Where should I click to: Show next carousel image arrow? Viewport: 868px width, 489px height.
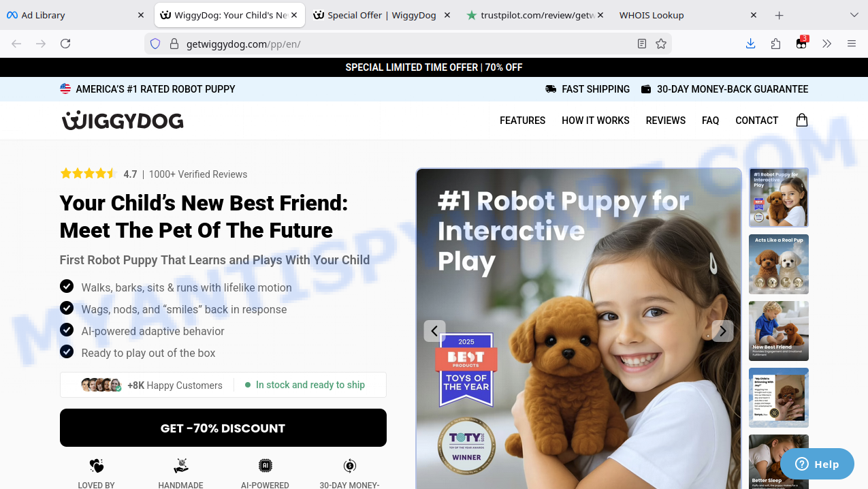(722, 331)
